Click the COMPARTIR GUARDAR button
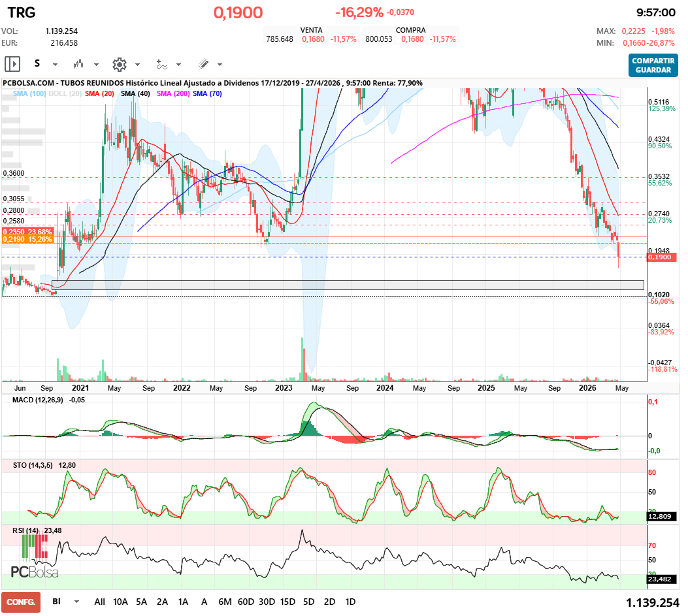Screen dimensions: 688x616 (x=653, y=65)
